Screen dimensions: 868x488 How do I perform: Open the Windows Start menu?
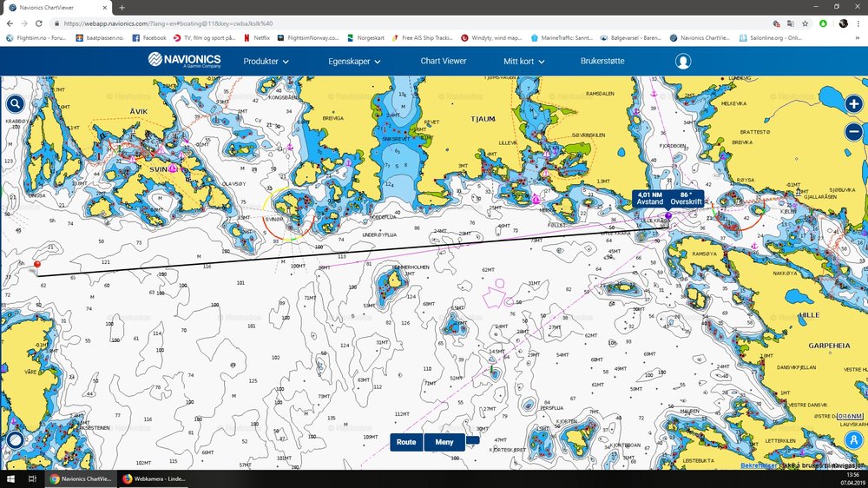click(10, 478)
